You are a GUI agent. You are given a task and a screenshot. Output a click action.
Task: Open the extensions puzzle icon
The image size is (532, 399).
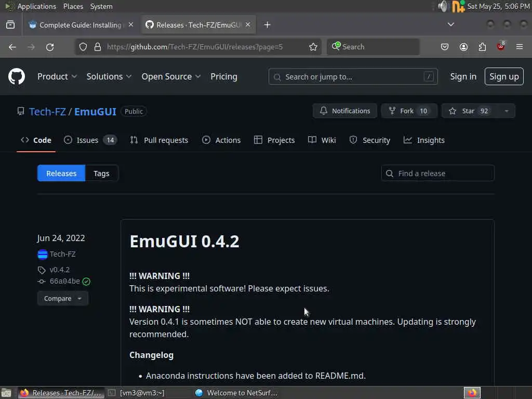coord(482,47)
